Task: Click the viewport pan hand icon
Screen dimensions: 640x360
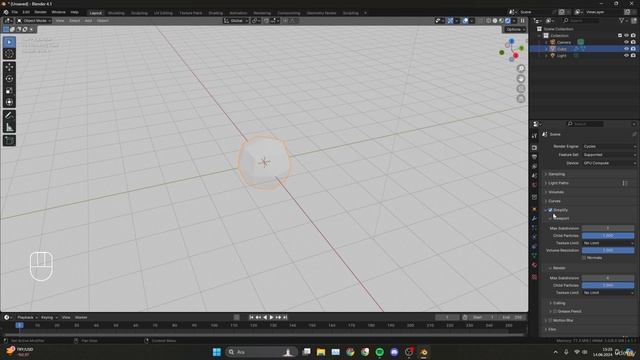Action: pyautogui.click(x=521, y=79)
